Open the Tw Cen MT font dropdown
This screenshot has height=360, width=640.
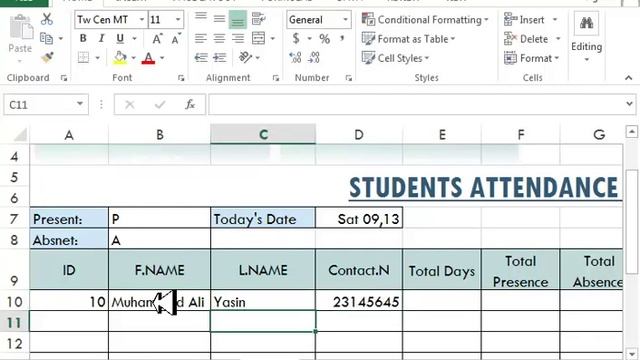pyautogui.click(x=142, y=20)
